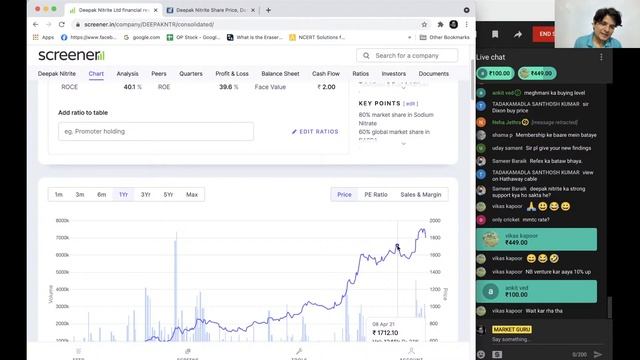640x360 pixels.
Task: Jump to the Analysis section
Action: point(127,74)
